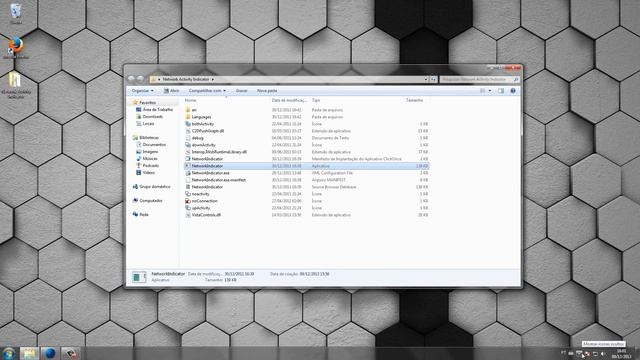Go forward with Explorer's Forward arrow

click(x=140, y=79)
